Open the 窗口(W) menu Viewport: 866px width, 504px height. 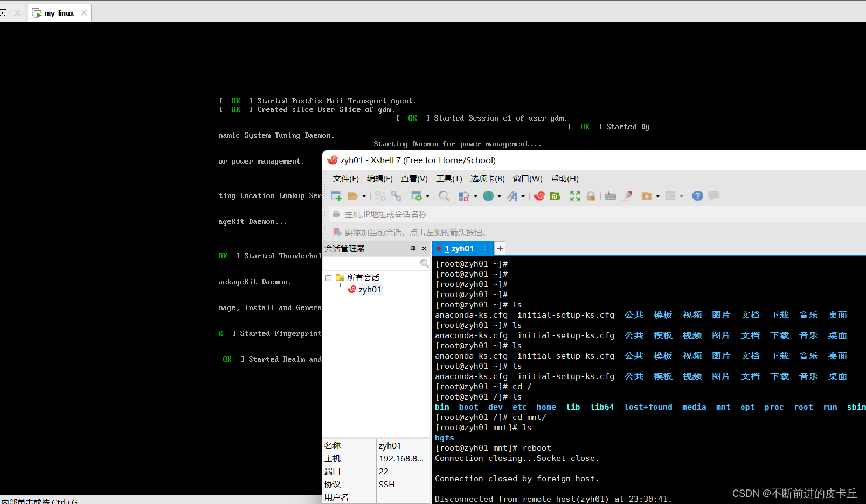(x=528, y=179)
